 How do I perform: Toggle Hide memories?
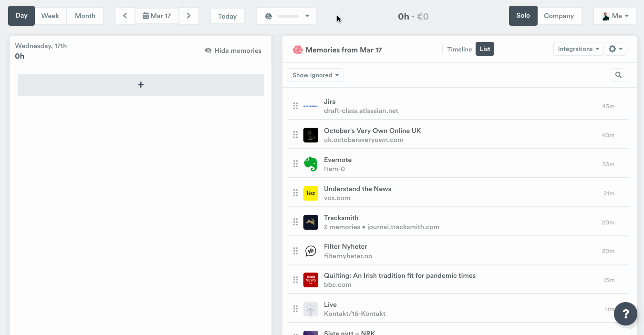(233, 51)
